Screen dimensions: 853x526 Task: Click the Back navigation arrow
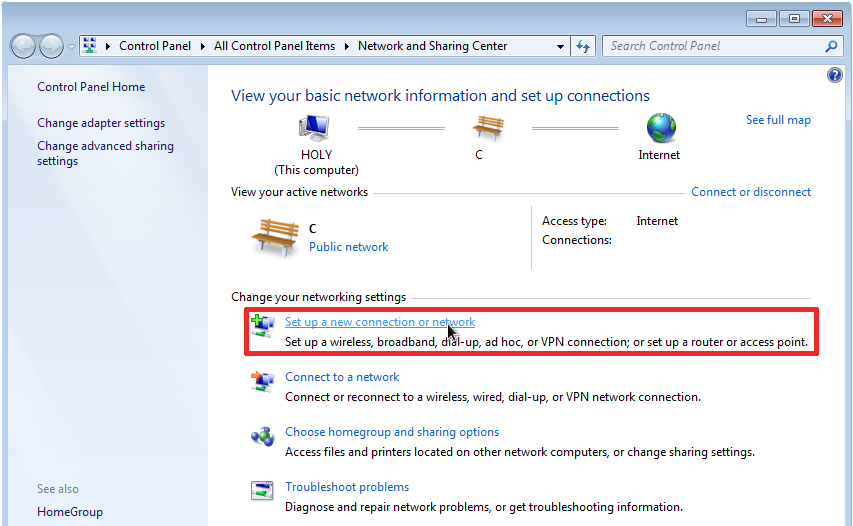[x=23, y=47]
